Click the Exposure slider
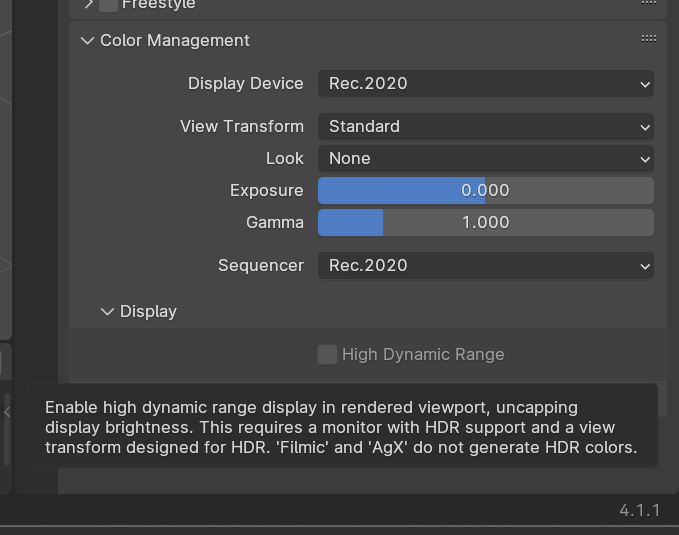Image resolution: width=679 pixels, height=535 pixels. pos(485,191)
